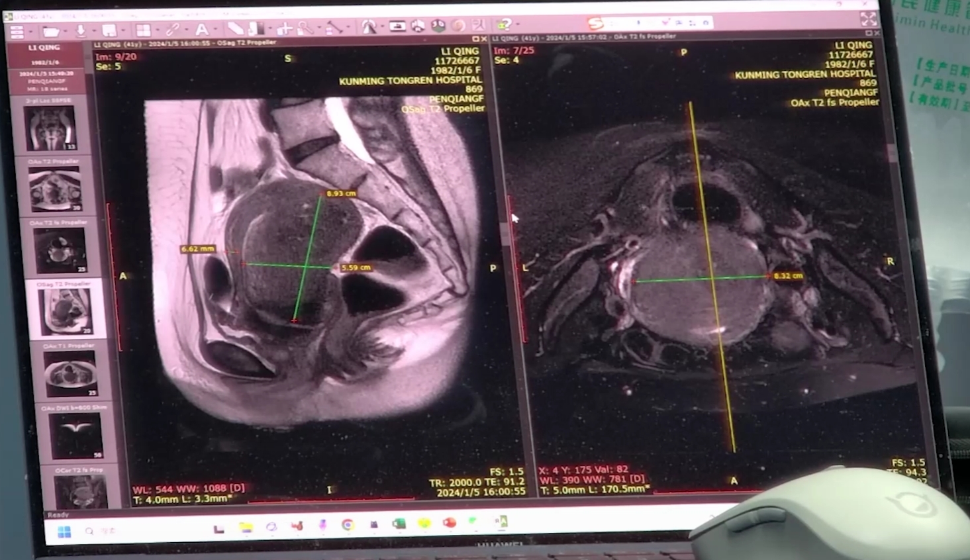Open the OAx DWI b=800 series thumbnail
The width and height of the screenshot is (970, 560).
click(x=77, y=435)
